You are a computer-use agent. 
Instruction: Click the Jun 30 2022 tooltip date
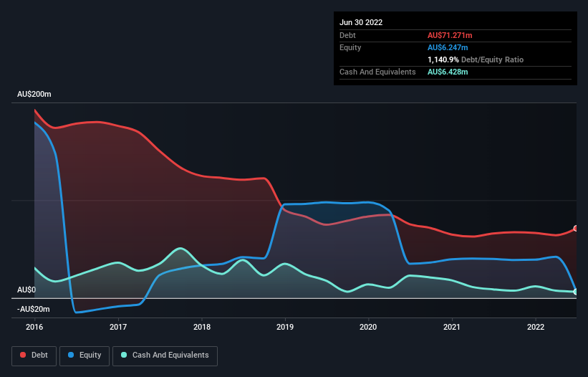(361, 22)
